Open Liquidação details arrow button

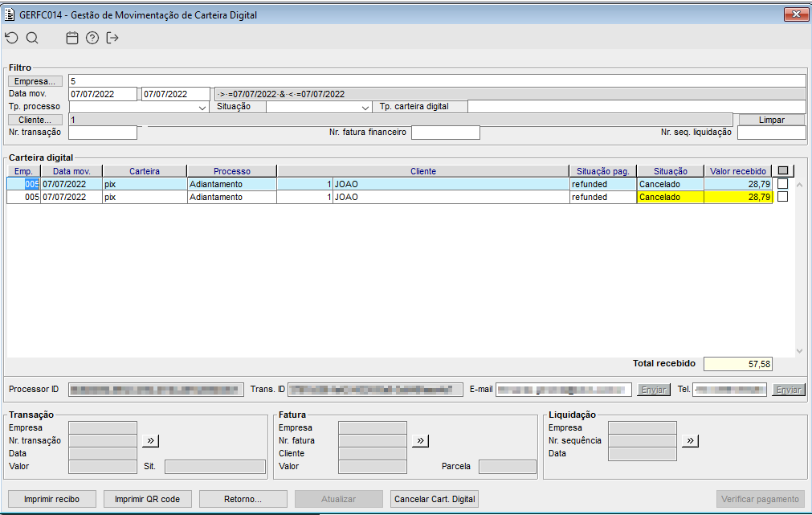tap(690, 440)
